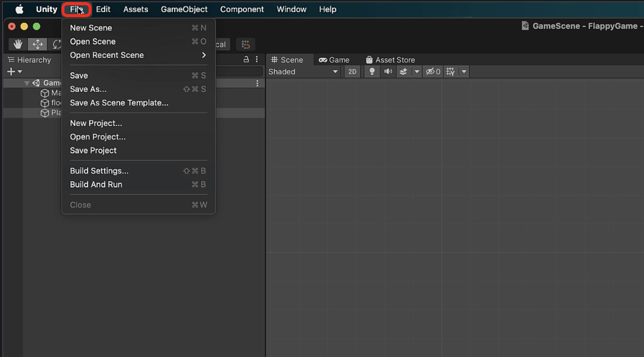Switch to the Hierarchy tab
The width and height of the screenshot is (644, 357).
(x=30, y=60)
